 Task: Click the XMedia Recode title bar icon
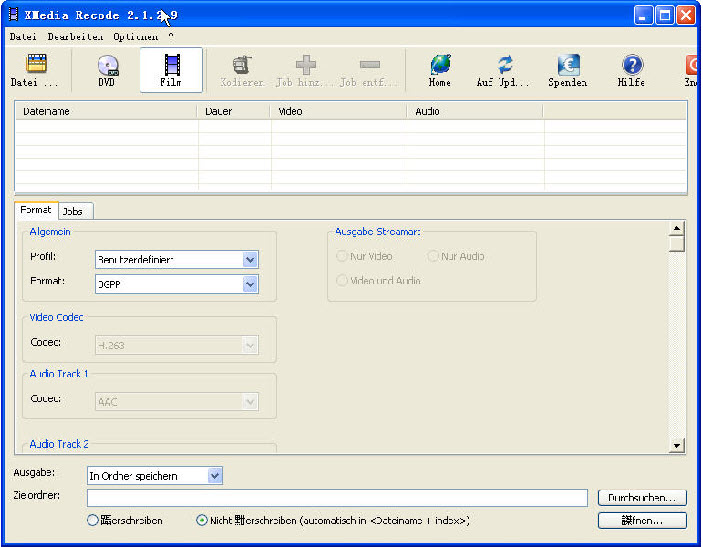[x=13, y=15]
